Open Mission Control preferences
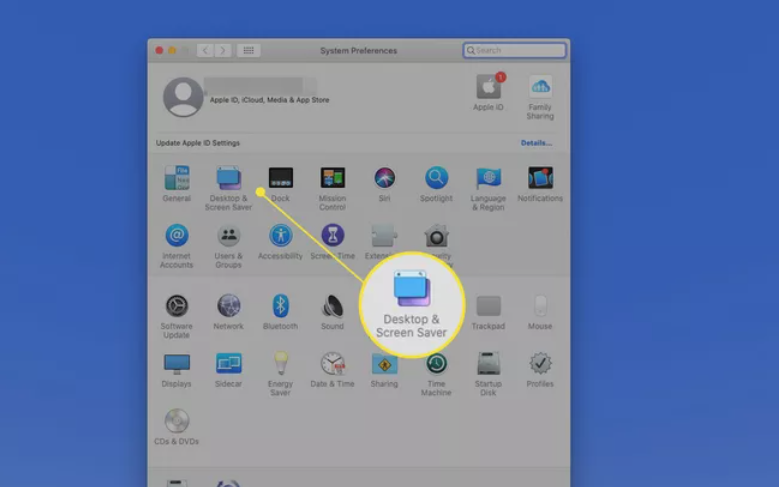The image size is (780, 487). coord(332,188)
